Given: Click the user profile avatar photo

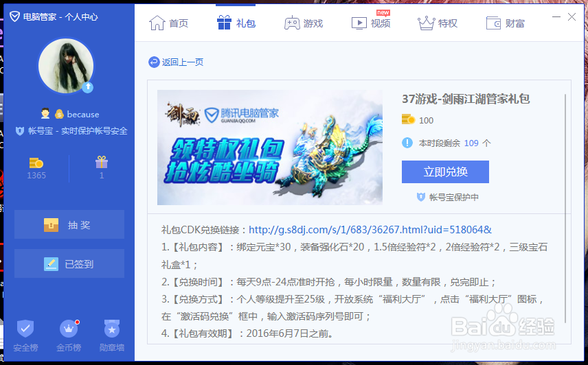Looking at the screenshot, I should click(x=66, y=65).
